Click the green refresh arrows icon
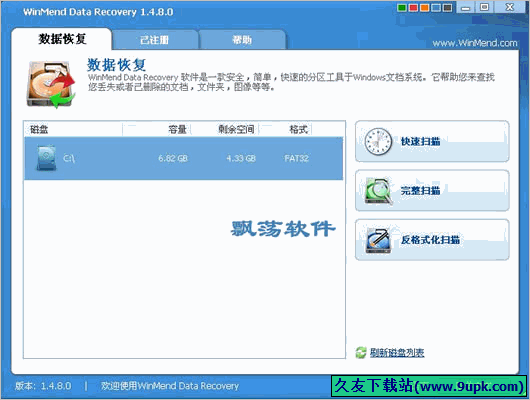This screenshot has width=530, height=400. click(x=361, y=353)
